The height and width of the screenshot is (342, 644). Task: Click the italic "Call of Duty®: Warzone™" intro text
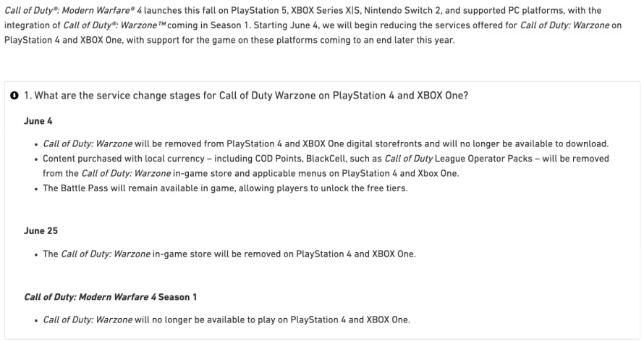pos(114,25)
